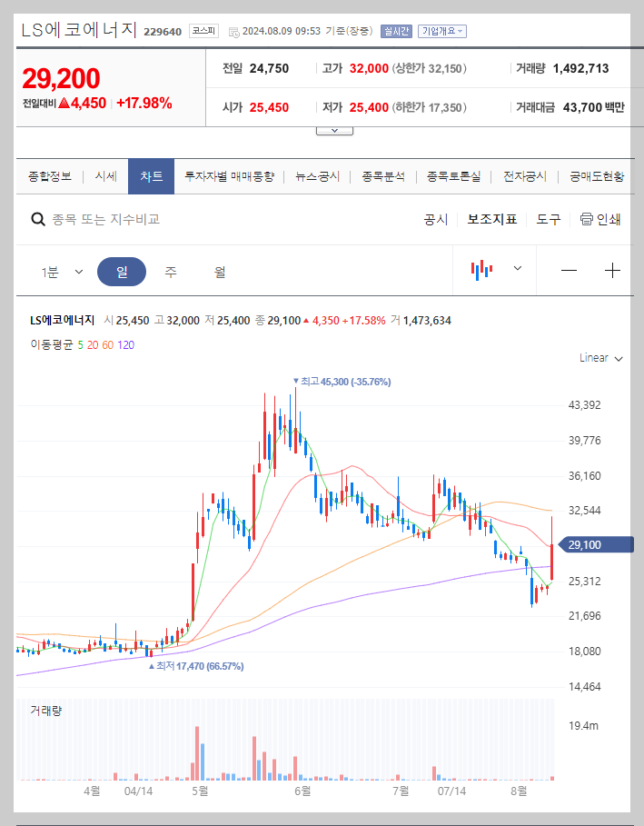This screenshot has height=826, width=644.
Task: Click the 29,100 current price marker
Action: tap(596, 544)
